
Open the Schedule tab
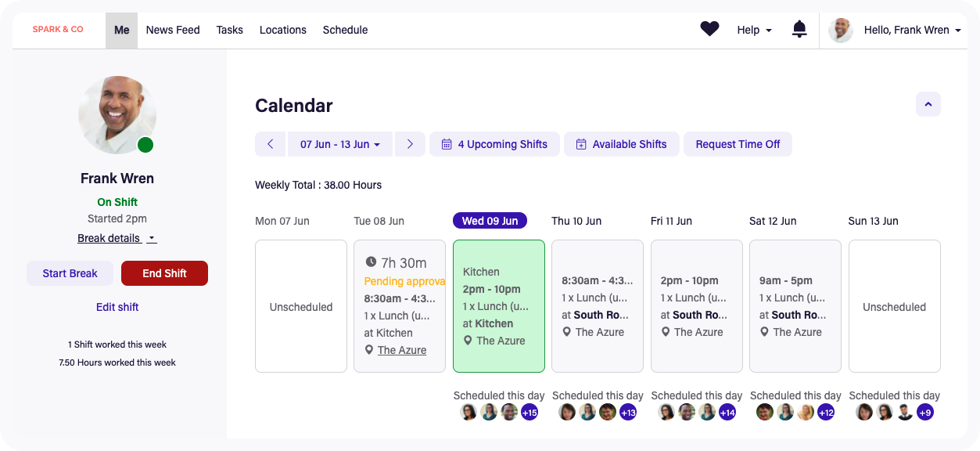(x=345, y=30)
